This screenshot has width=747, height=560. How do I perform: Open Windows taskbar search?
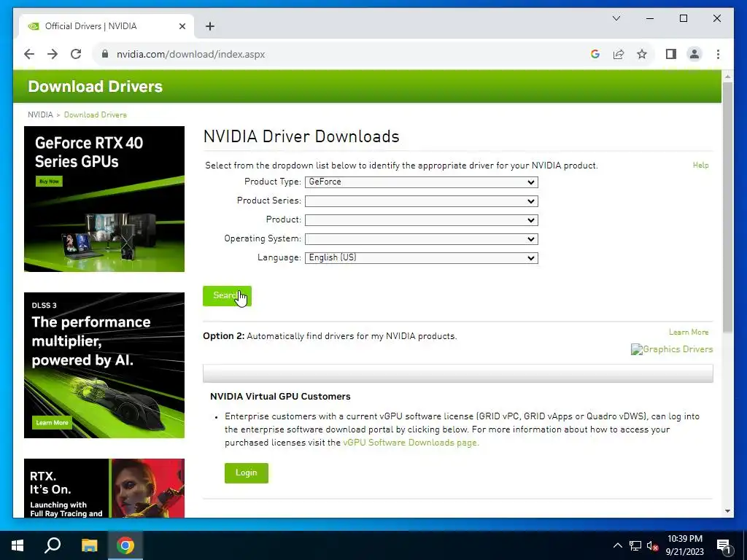point(53,545)
